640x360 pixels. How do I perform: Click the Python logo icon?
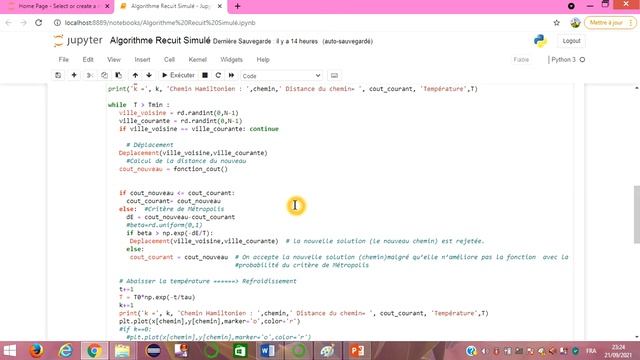540,40
